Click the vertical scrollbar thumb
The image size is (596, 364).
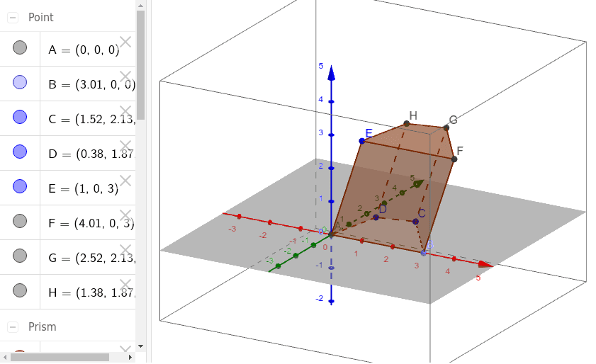(x=140, y=65)
